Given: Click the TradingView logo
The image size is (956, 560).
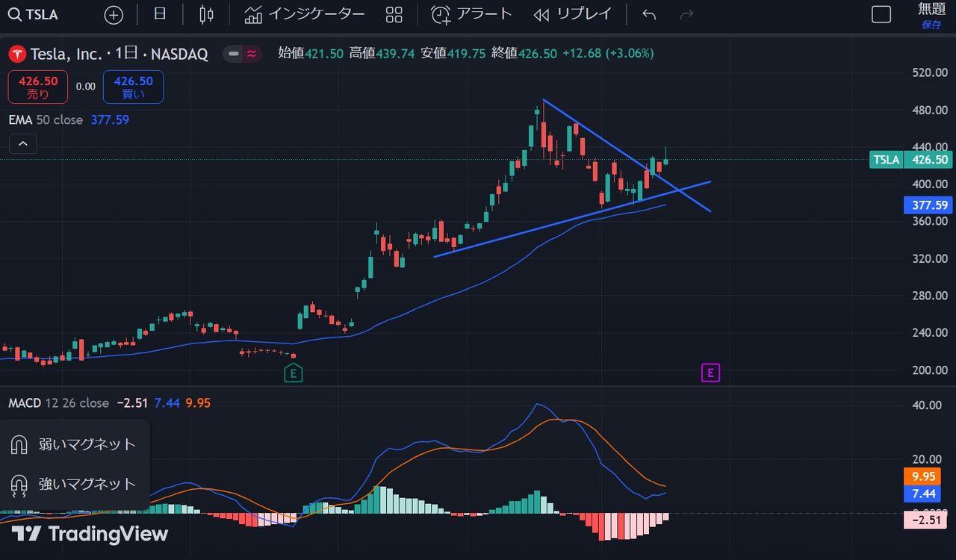Looking at the screenshot, I should click(90, 534).
